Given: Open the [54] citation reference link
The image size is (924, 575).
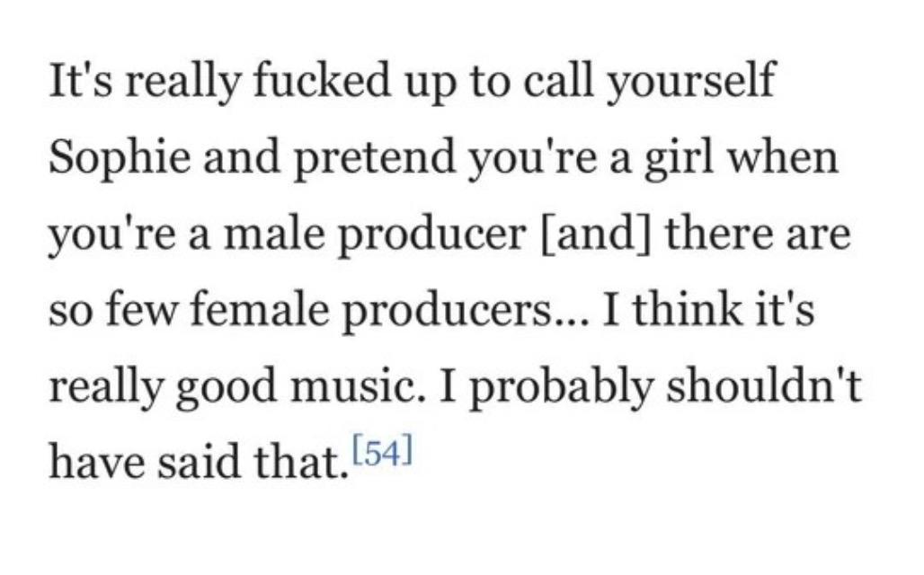Looking at the screenshot, I should [x=383, y=451].
